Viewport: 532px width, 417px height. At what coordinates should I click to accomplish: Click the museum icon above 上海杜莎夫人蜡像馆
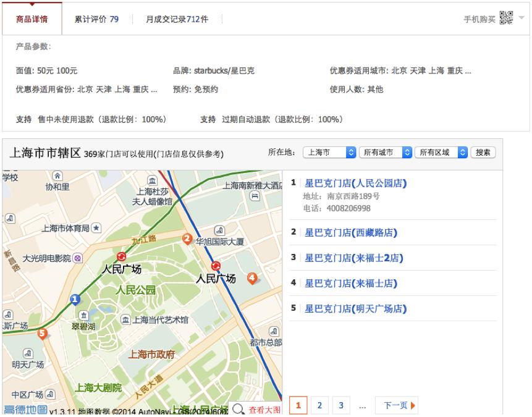point(153,180)
